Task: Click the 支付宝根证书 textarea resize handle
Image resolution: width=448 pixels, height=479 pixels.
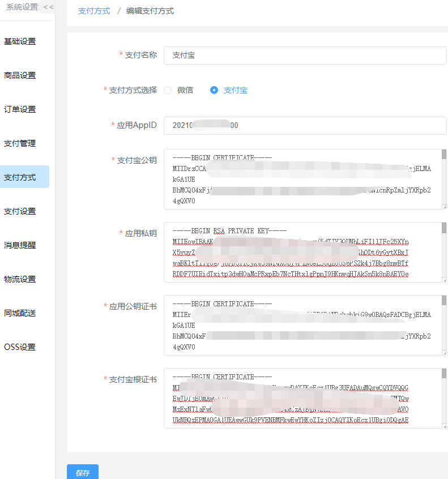Action: click(445, 426)
